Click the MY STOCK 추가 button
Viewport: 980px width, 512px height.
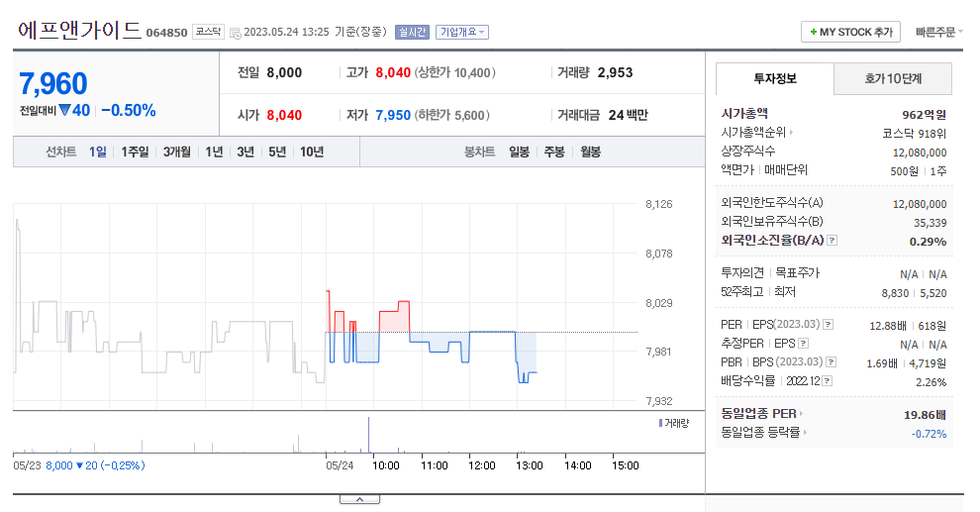click(850, 32)
